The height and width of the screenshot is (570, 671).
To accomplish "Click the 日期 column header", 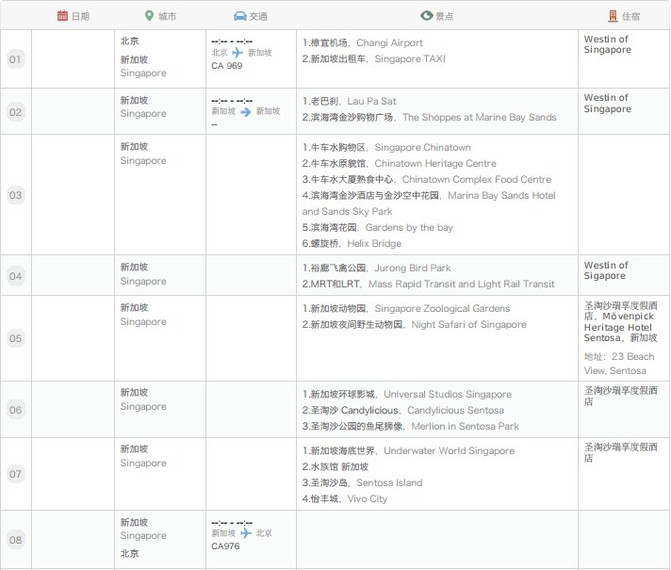I will coord(80,16).
